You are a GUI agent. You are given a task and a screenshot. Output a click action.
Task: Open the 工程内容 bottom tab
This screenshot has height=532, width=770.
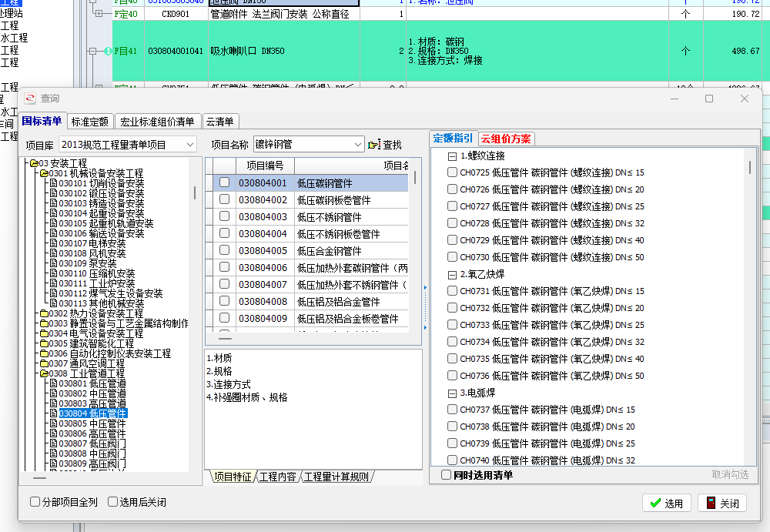(277, 477)
